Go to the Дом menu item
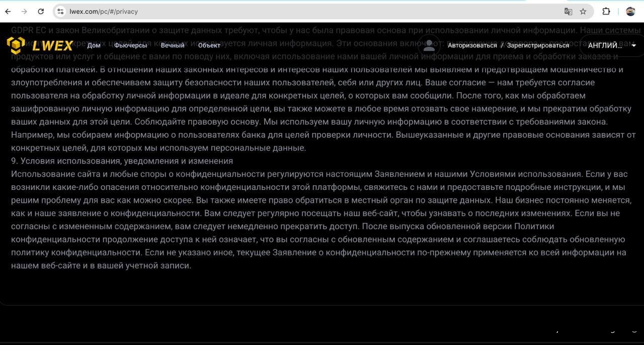 pyautogui.click(x=94, y=45)
